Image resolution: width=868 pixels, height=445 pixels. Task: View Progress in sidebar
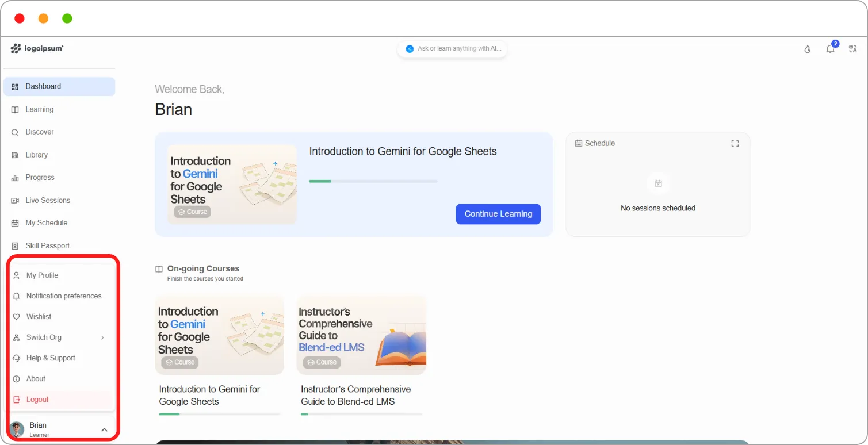click(59, 178)
